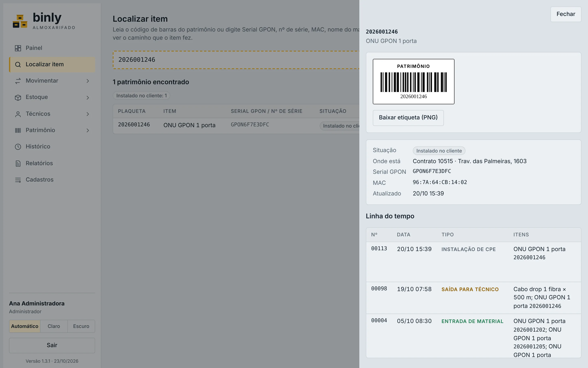Click 'INSTALAÇÃO DE CPE' timeline type
Image resolution: width=588 pixels, height=368 pixels.
pyautogui.click(x=468, y=249)
